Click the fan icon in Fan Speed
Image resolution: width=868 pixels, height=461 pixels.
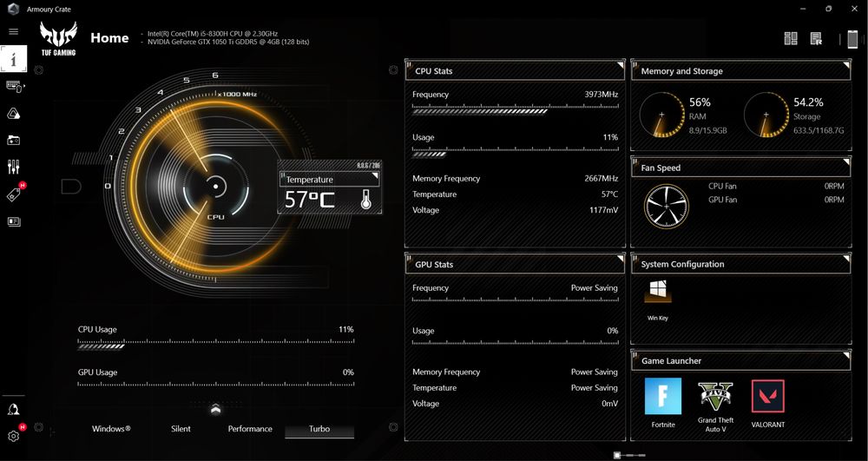667,207
